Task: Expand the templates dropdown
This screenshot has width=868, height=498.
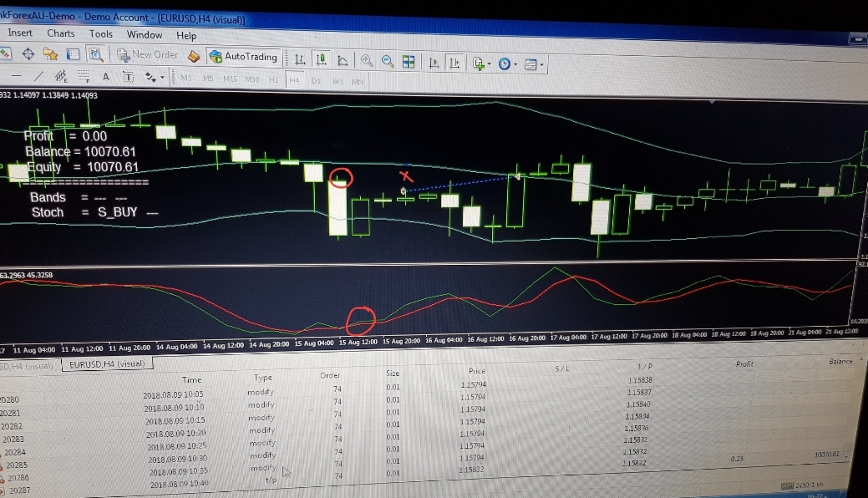Action: click(x=533, y=65)
